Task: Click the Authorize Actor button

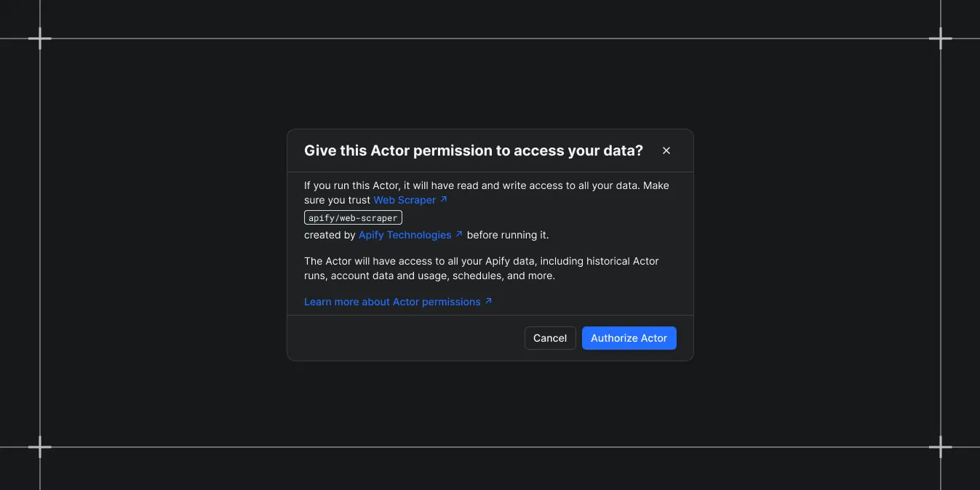Action: (629, 338)
